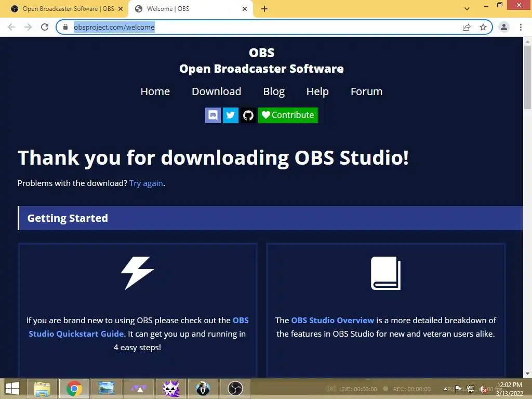Open the purple spiky monster taskbar app
Image resolution: width=532 pixels, height=399 pixels.
tap(170, 389)
